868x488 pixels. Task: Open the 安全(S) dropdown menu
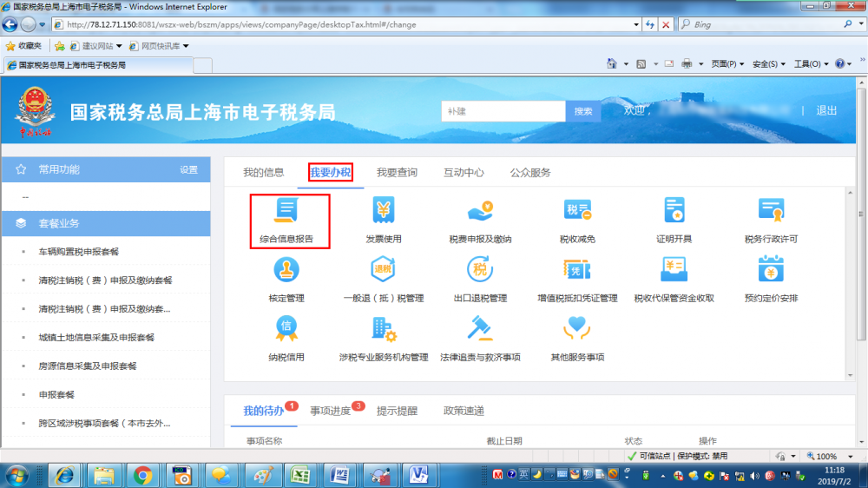pos(769,64)
